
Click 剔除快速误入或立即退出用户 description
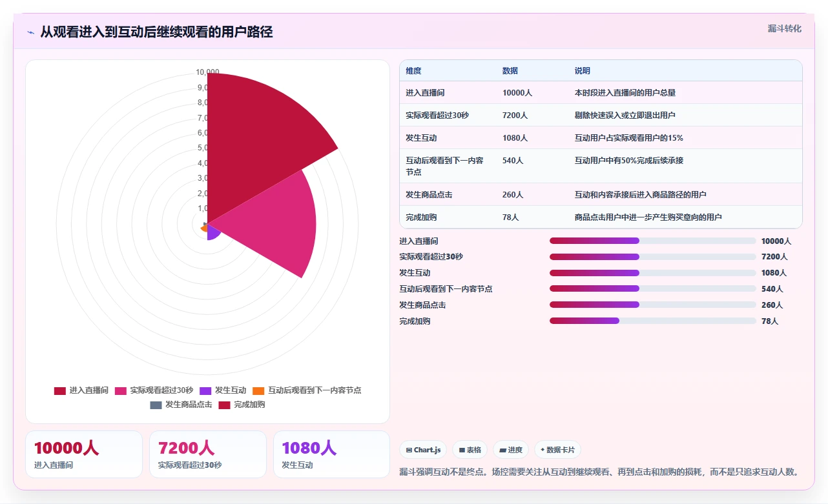(x=625, y=116)
